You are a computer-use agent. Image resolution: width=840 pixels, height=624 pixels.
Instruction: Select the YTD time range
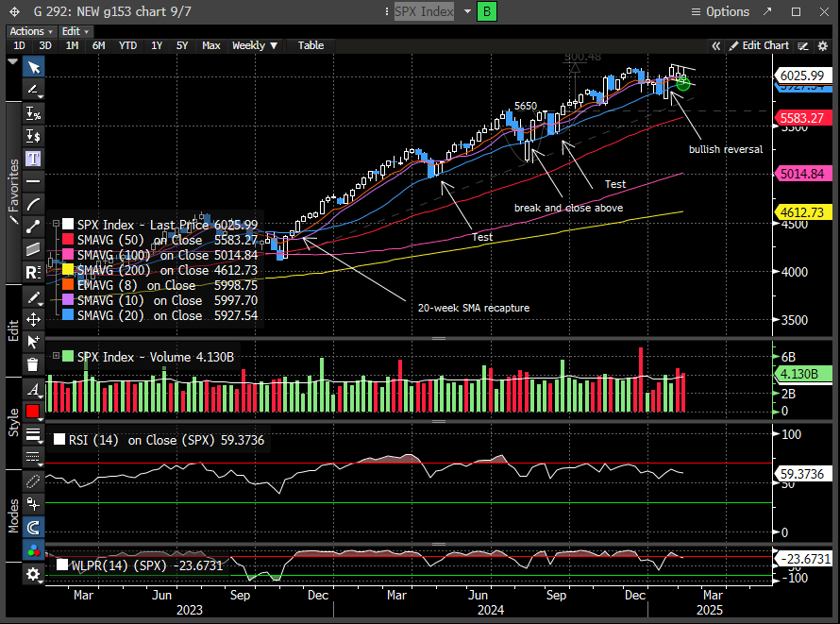[x=127, y=45]
